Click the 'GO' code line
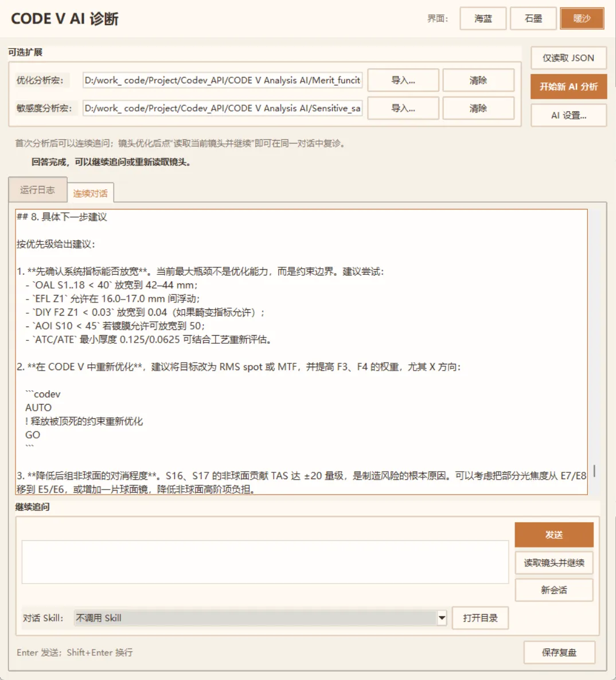Viewport: 616px width, 680px height. tap(33, 435)
